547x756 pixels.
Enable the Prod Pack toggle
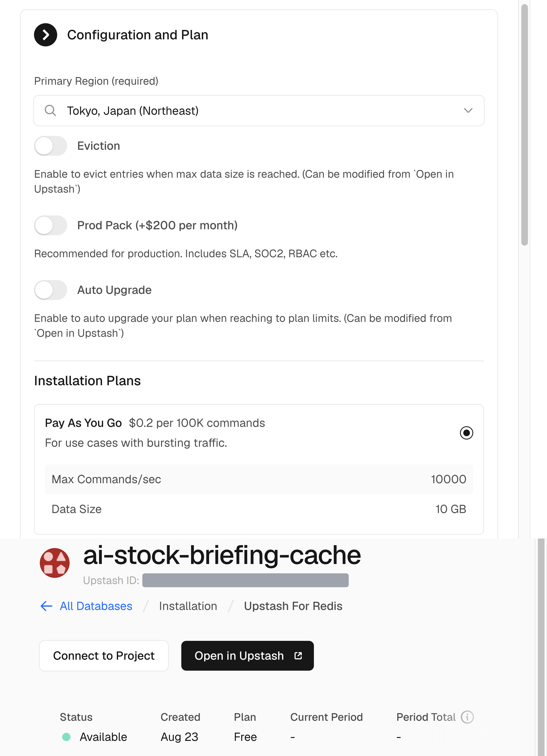coord(51,225)
